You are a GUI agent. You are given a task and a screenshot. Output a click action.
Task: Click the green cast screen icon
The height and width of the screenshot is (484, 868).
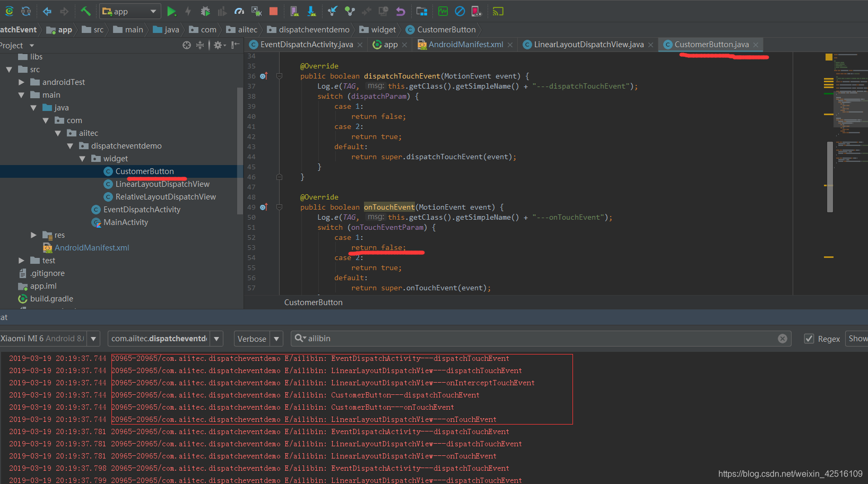click(x=498, y=11)
